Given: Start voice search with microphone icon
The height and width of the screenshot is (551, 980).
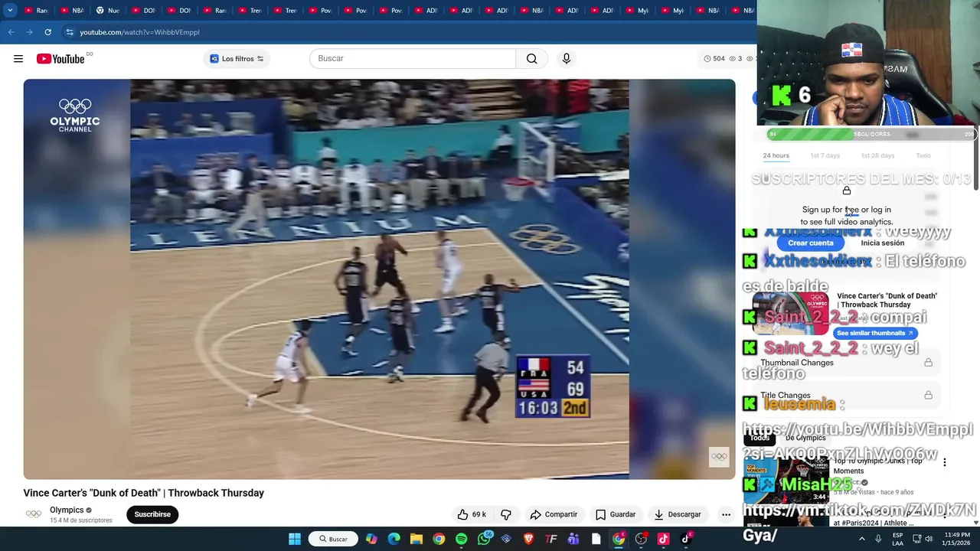Looking at the screenshot, I should tap(567, 59).
